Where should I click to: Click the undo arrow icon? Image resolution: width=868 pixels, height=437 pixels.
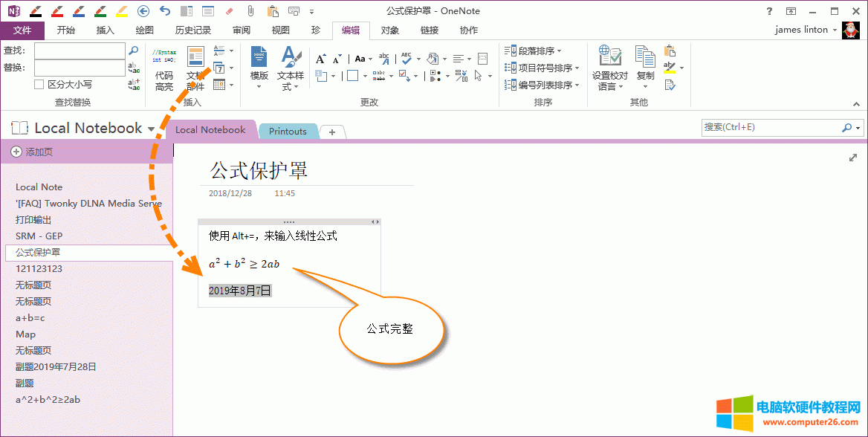(x=165, y=11)
